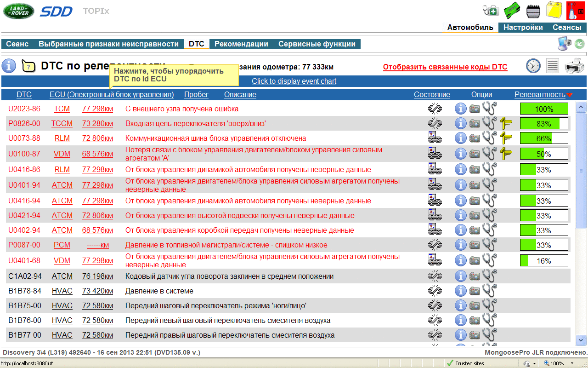Click status icon for U0416-86 row
The height and width of the screenshot is (368, 588).
tap(435, 169)
